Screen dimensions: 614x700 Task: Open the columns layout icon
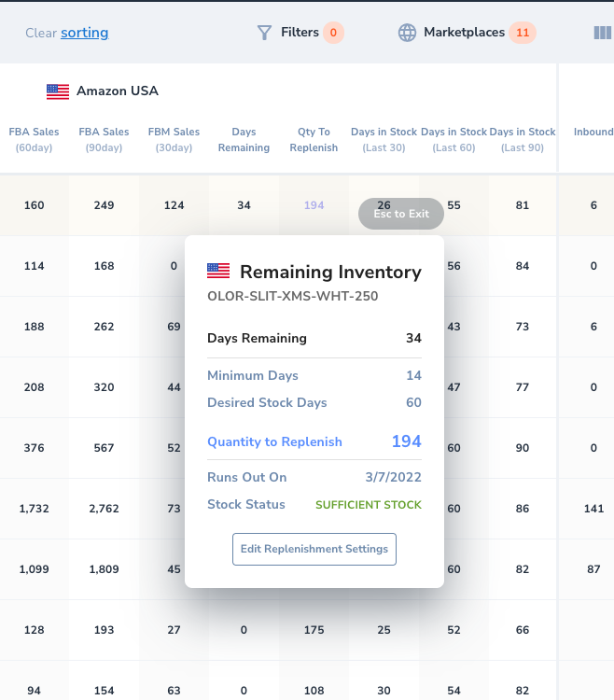(602, 33)
